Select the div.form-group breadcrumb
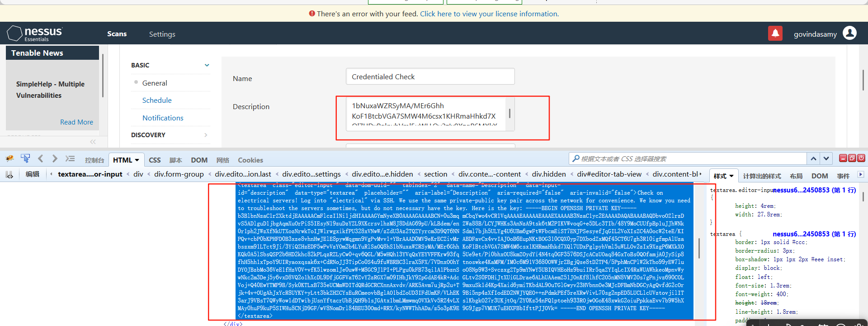 point(179,174)
